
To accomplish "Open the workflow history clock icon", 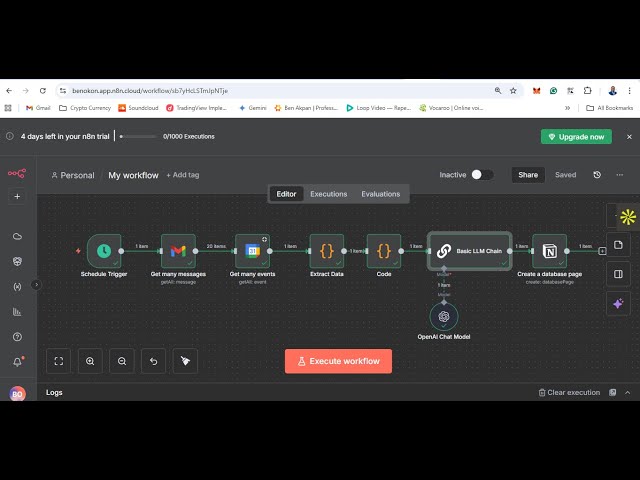I will (x=597, y=175).
